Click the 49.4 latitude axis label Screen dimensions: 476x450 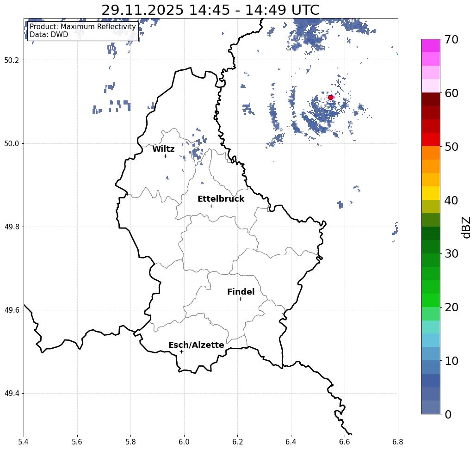(x=12, y=394)
